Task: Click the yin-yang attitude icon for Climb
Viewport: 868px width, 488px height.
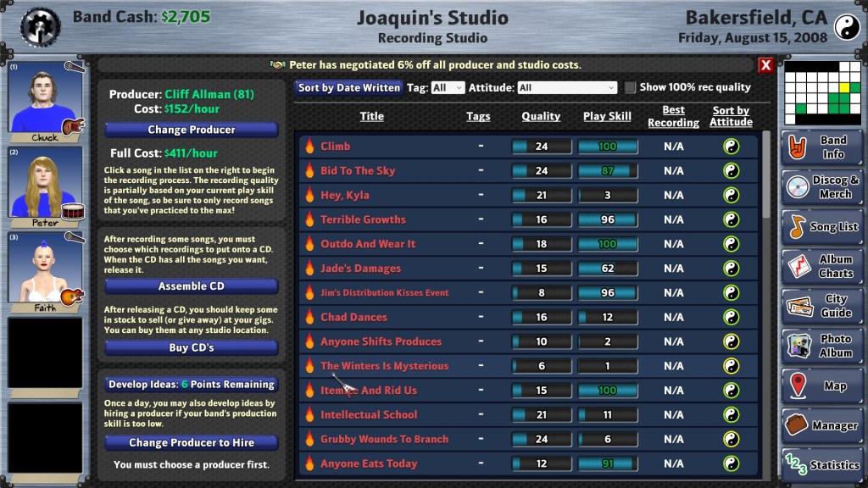Action: tap(731, 147)
